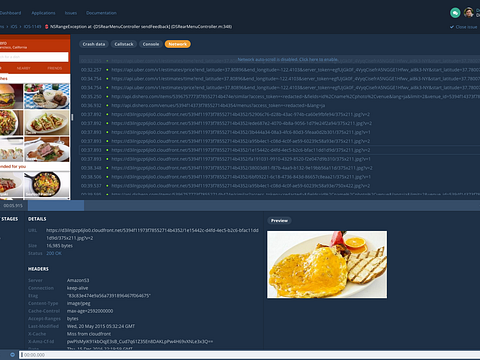Select the Network tab

pos(178,44)
